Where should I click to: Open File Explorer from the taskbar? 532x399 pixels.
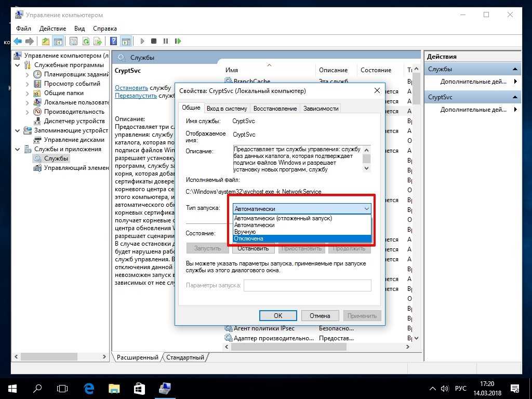point(114,388)
